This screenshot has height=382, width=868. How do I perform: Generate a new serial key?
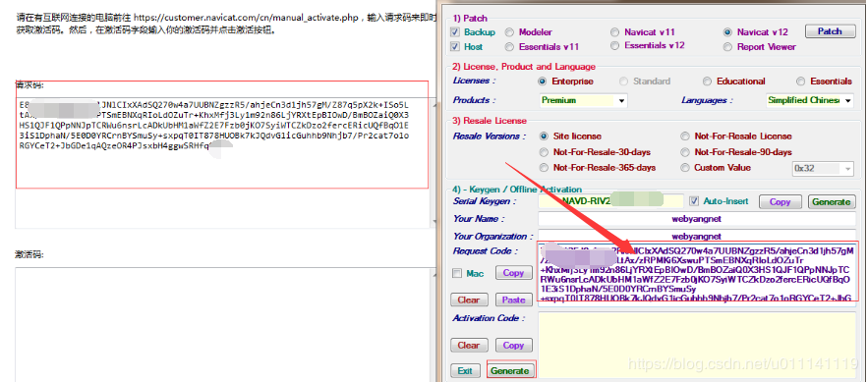[832, 202]
